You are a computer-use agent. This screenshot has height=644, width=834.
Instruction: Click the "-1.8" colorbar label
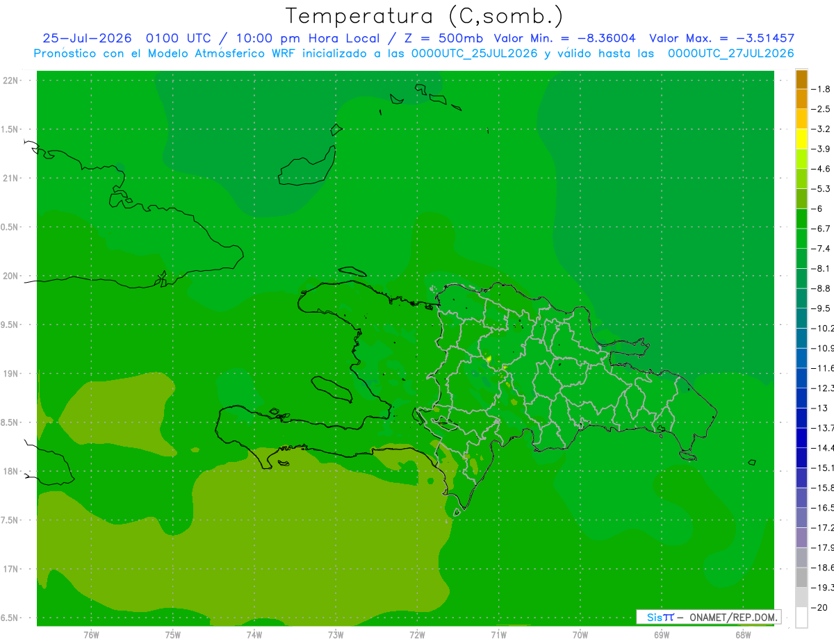(x=822, y=89)
